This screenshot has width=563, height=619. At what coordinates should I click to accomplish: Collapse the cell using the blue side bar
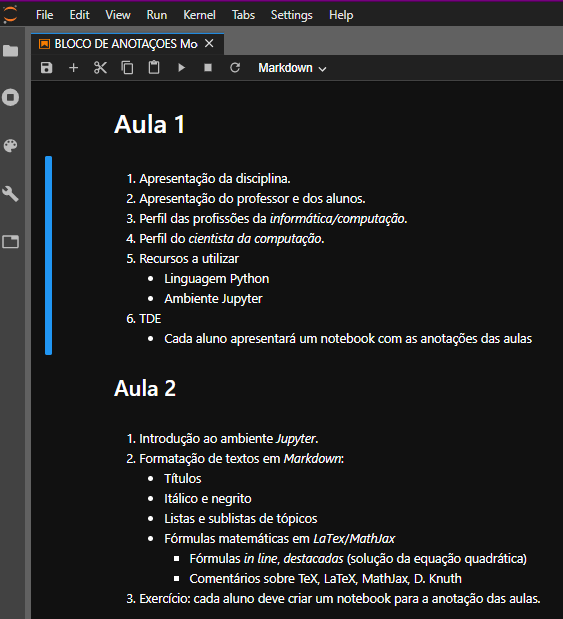49,255
